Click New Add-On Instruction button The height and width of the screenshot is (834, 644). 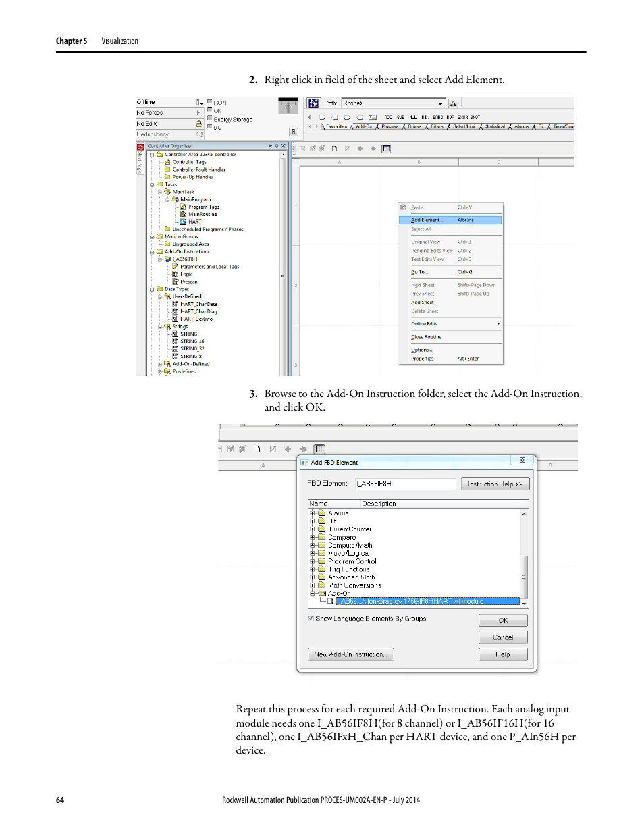coord(351,654)
